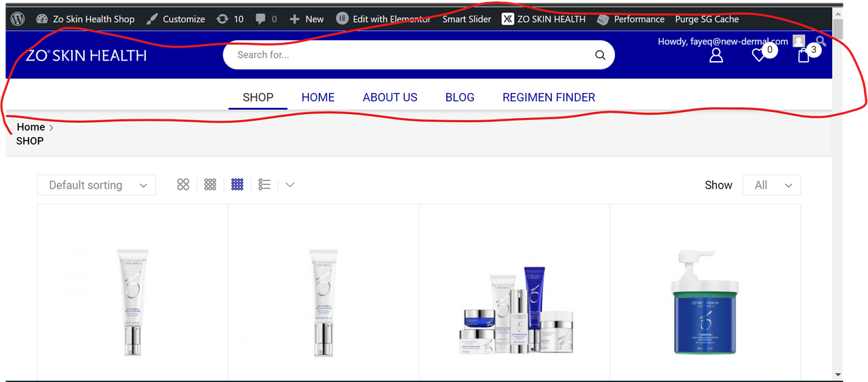
Task: Switch to three-column grid view
Action: tap(210, 185)
